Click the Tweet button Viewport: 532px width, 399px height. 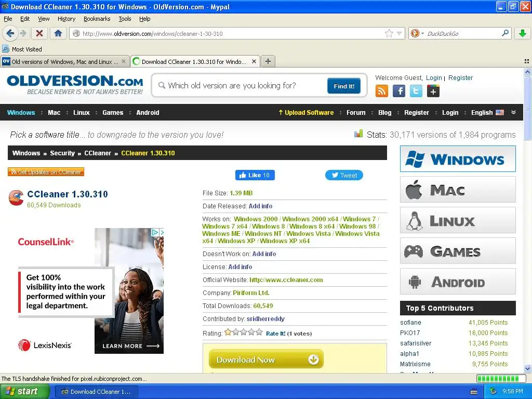(x=344, y=175)
